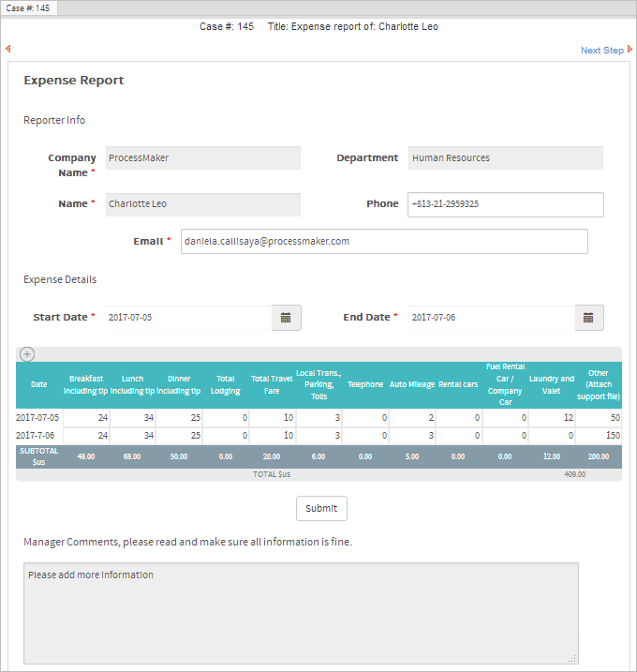Click the Email input field
This screenshot has height=672, width=637.
(x=383, y=241)
